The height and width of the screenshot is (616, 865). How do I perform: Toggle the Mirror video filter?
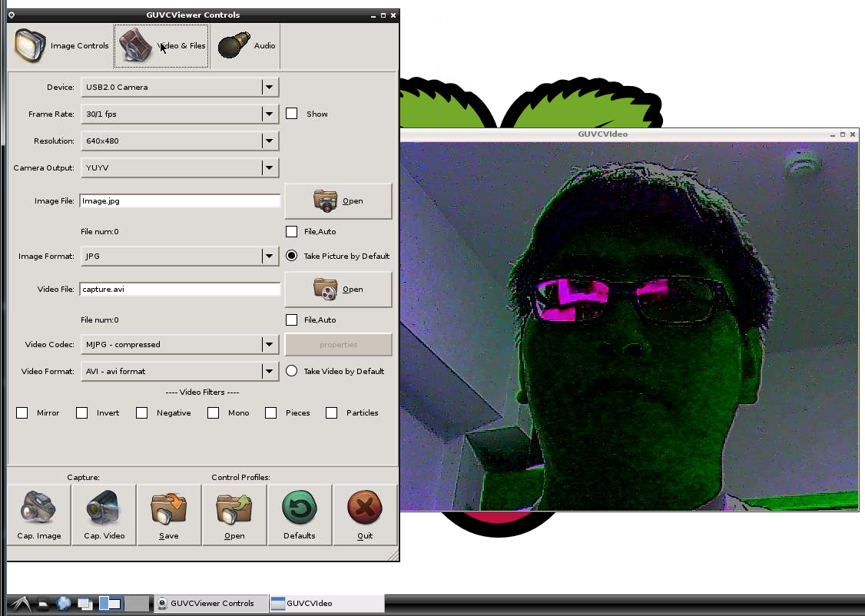click(22, 413)
